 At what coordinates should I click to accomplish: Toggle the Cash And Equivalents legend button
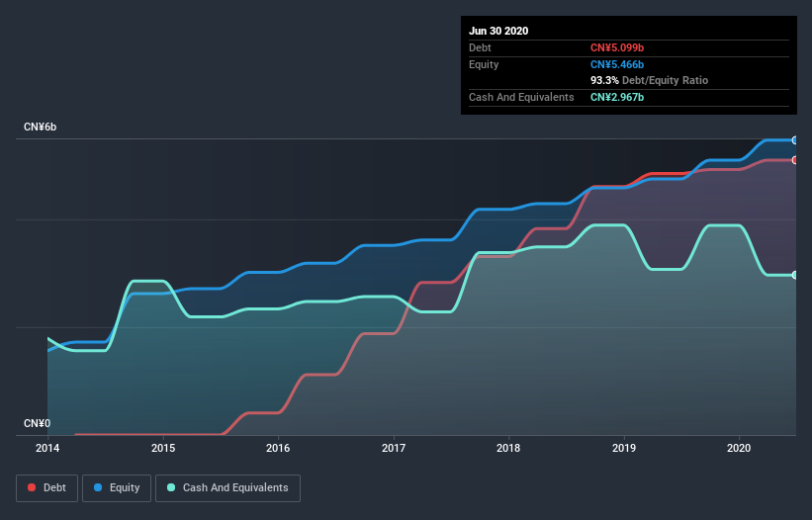coord(227,488)
